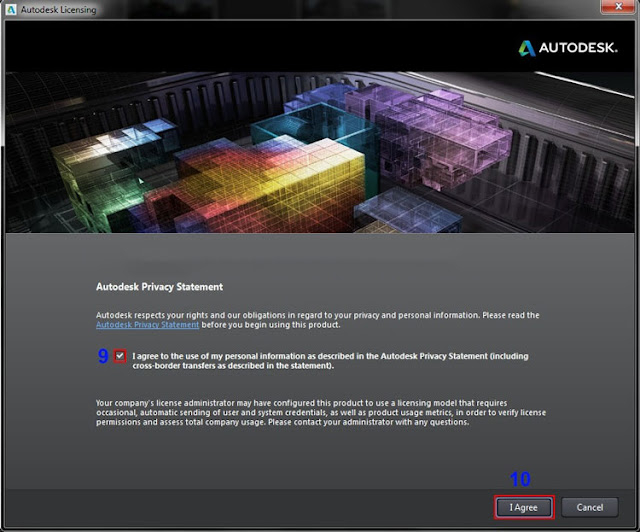This screenshot has height=532, width=640.
Task: Click the blue number 10 annotation
Action: [520, 479]
